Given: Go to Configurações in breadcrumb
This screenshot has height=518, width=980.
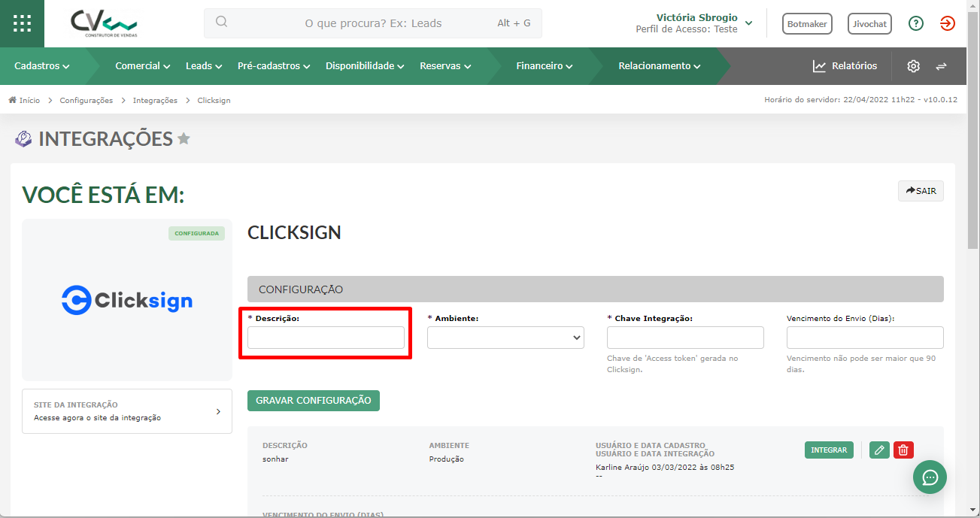Looking at the screenshot, I should tap(86, 100).
